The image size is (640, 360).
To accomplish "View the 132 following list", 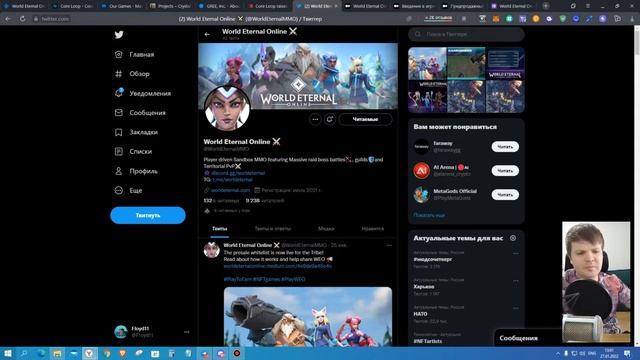I will point(221,201).
